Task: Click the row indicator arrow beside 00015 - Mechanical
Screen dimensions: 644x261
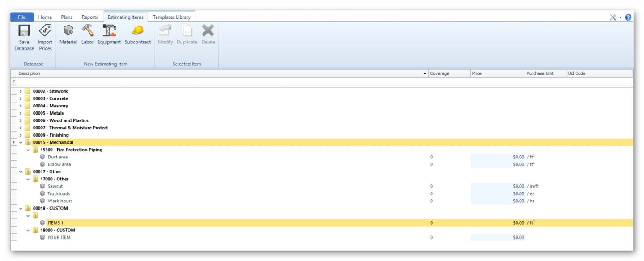Action: (x=13, y=142)
